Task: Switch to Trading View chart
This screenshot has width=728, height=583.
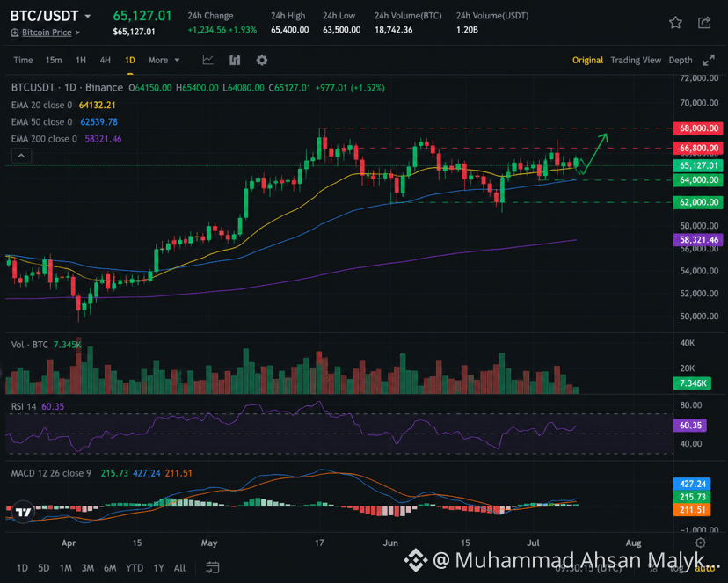Action: (x=636, y=60)
